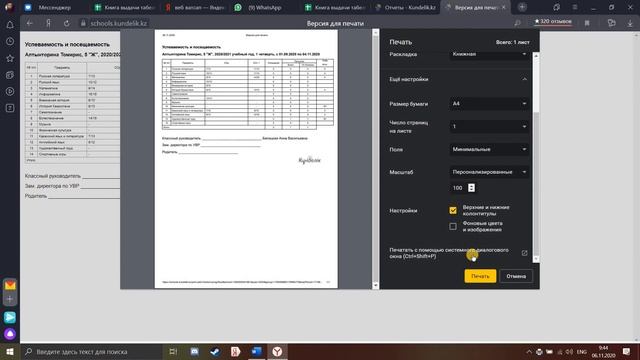Image resolution: width=640 pixels, height=360 pixels.
Task: Open the play-circle icon in sidebar
Action: (x=10, y=91)
